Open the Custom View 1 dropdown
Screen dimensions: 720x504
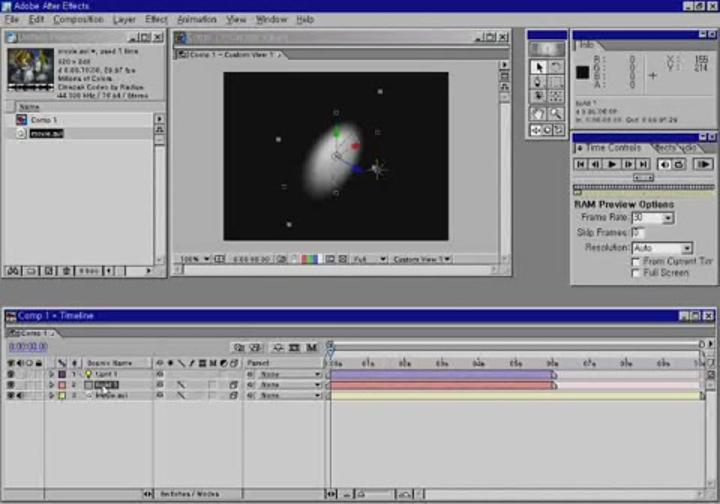pyautogui.click(x=422, y=259)
